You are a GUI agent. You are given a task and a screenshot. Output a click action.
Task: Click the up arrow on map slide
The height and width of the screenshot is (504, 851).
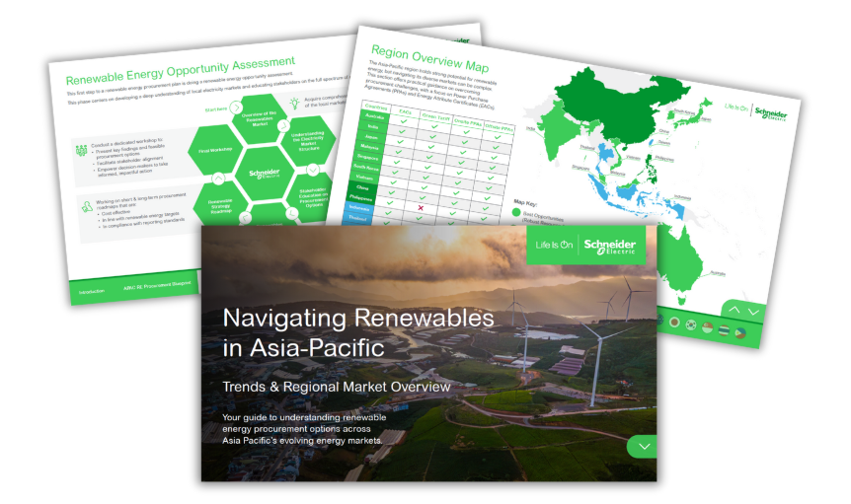[734, 310]
